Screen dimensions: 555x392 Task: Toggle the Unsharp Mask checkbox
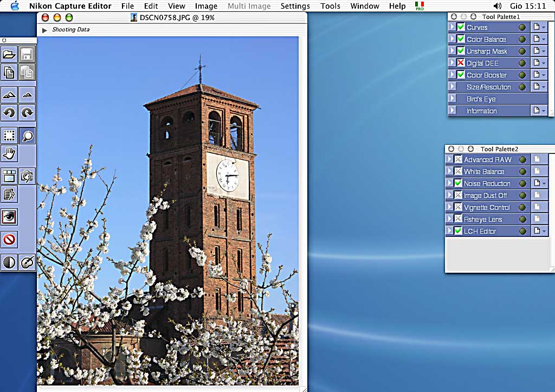[461, 51]
